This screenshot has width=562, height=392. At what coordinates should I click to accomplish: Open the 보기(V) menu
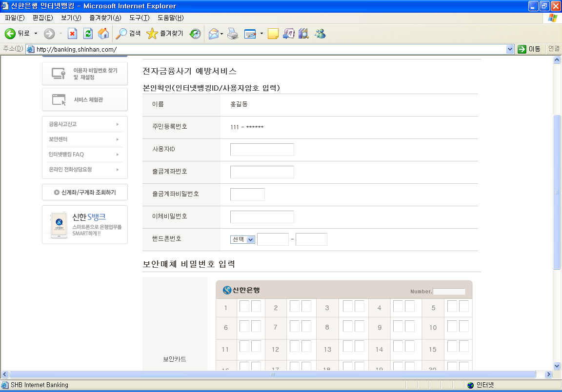click(x=71, y=18)
